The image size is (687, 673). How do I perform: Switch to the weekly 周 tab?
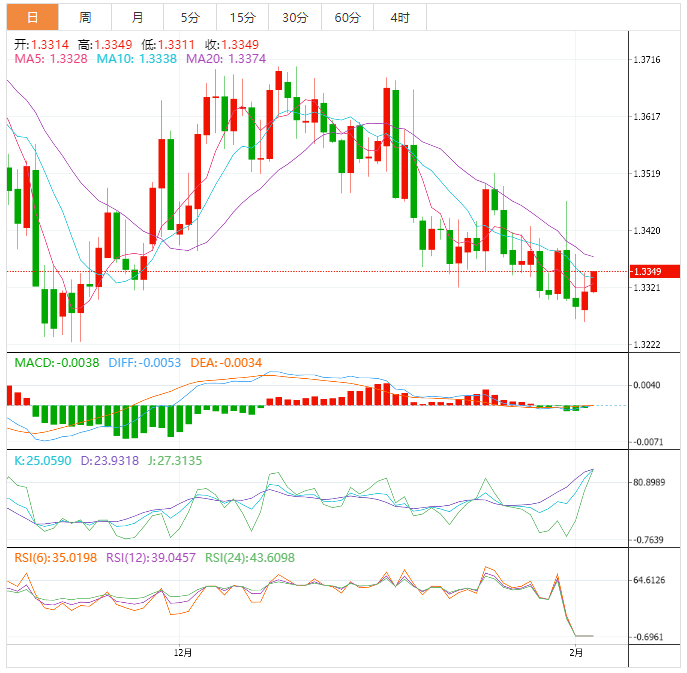[85, 17]
